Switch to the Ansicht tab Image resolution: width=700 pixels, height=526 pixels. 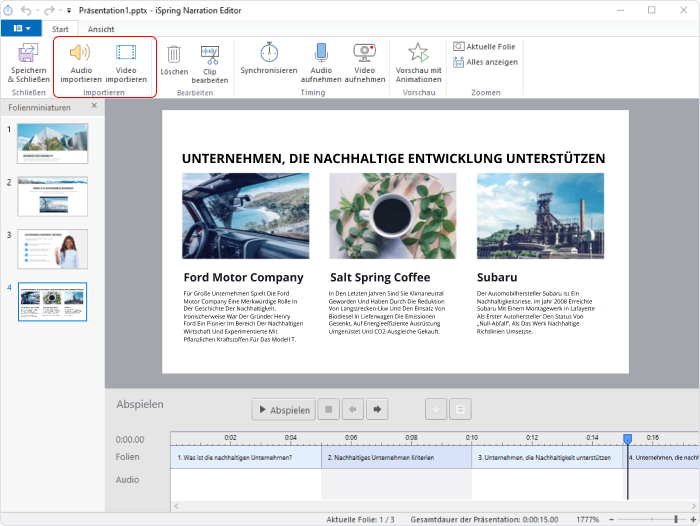tap(101, 29)
